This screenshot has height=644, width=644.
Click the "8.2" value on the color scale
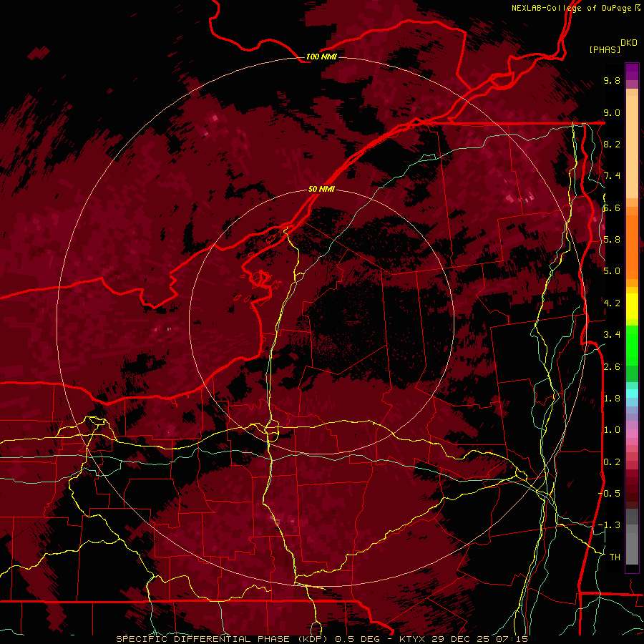point(612,144)
